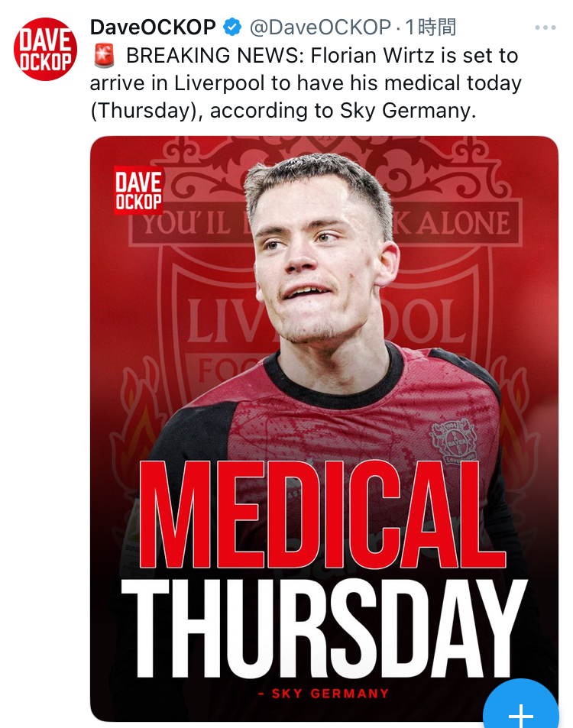Screen dimensions: 573x728
Task: Click the faded LIV crest lettering
Action: [224, 322]
